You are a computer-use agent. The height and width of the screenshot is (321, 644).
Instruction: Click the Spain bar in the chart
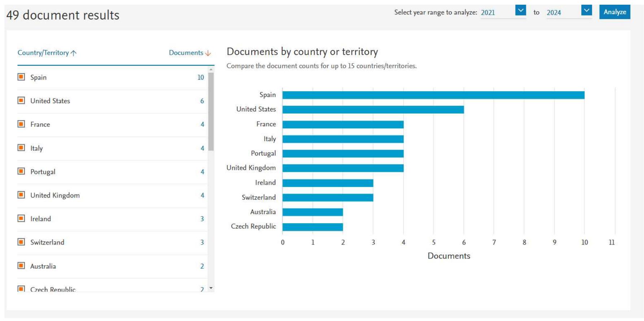433,95
